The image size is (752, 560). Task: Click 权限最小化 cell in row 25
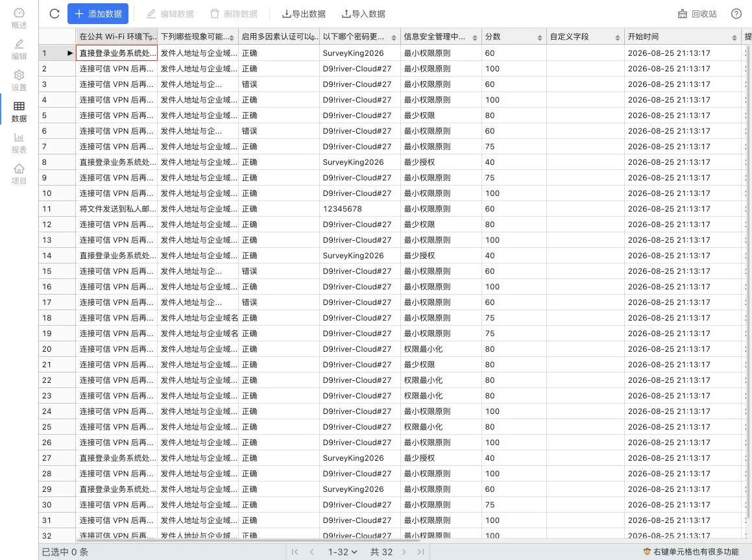(x=441, y=427)
